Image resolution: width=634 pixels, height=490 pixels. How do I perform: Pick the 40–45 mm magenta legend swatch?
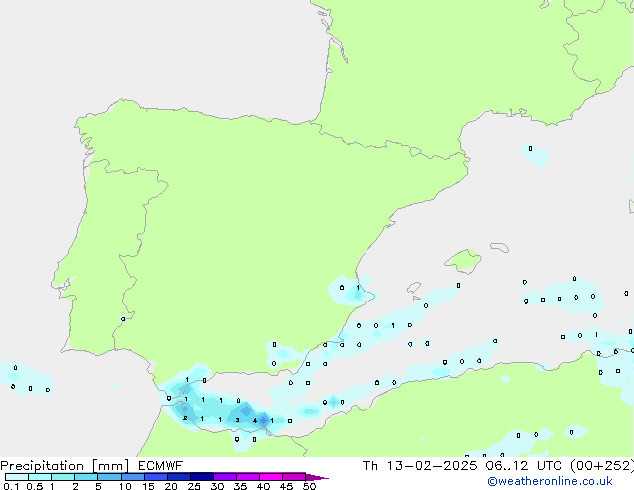pyautogui.click(x=271, y=477)
